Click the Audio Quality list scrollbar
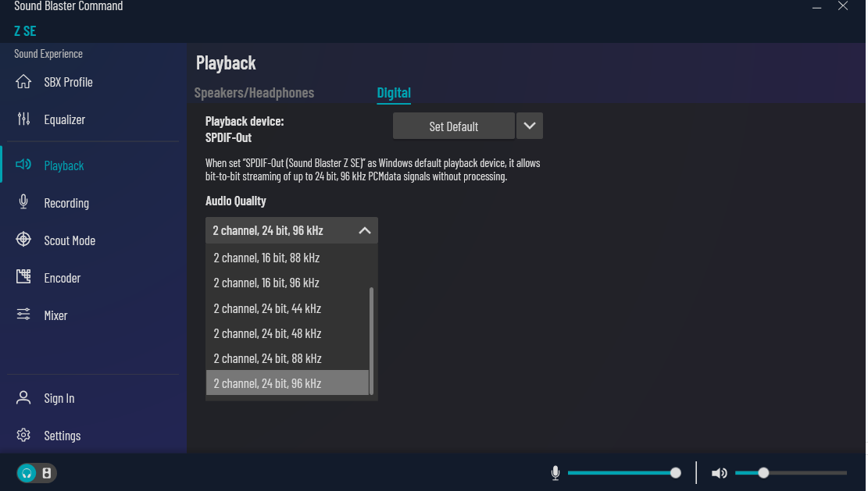 [x=371, y=340]
